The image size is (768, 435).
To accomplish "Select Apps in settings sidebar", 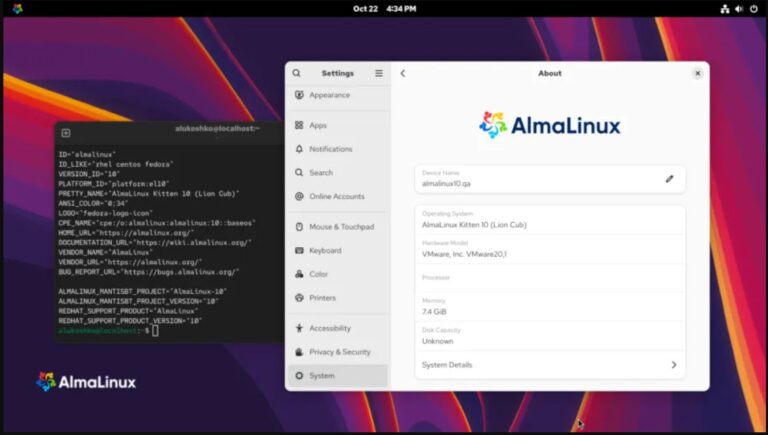I will tap(338, 125).
